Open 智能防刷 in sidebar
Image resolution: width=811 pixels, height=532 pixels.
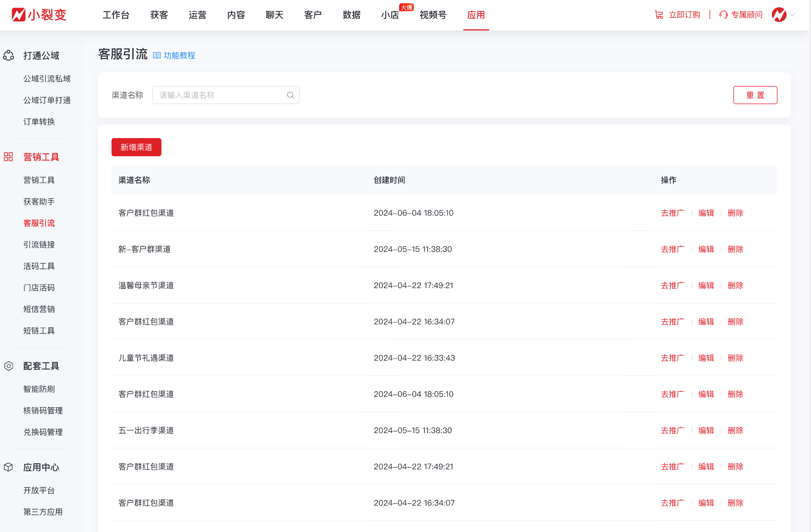(39, 389)
